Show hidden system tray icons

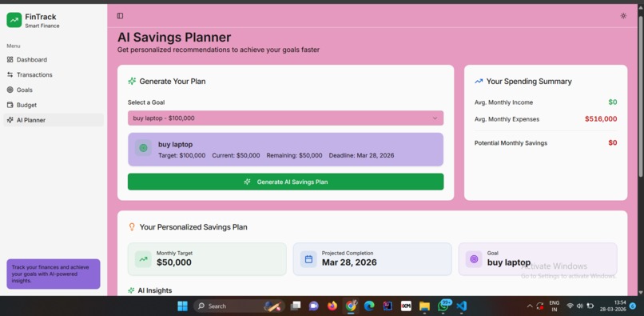tap(530, 306)
